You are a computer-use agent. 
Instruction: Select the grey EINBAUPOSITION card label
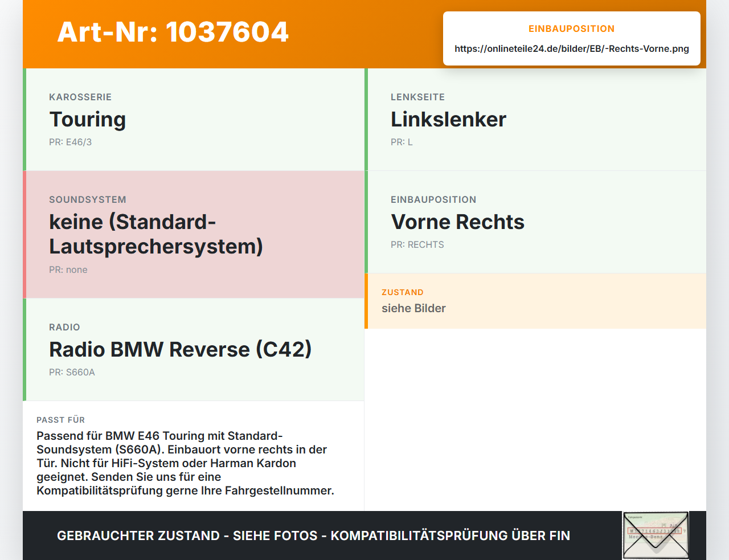(x=433, y=199)
